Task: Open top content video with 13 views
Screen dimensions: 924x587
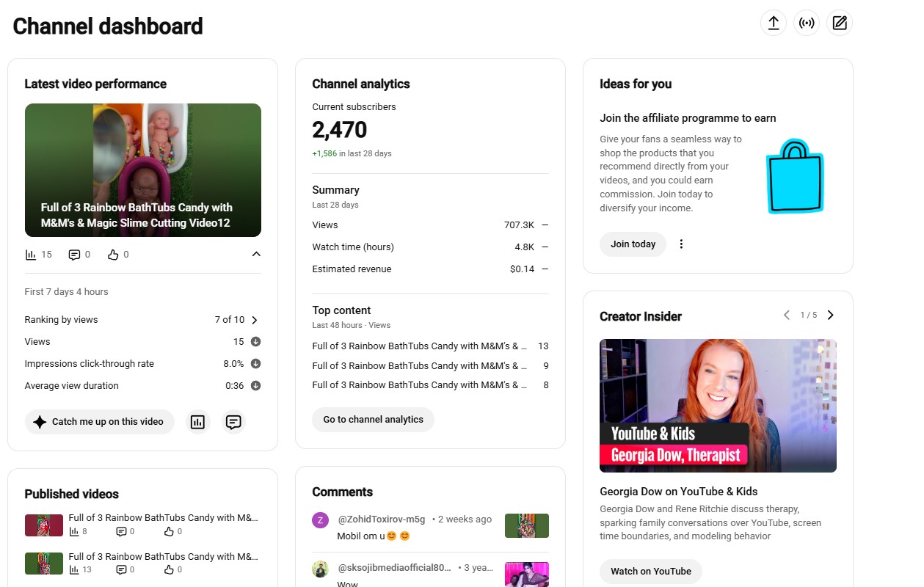Action: (x=430, y=346)
